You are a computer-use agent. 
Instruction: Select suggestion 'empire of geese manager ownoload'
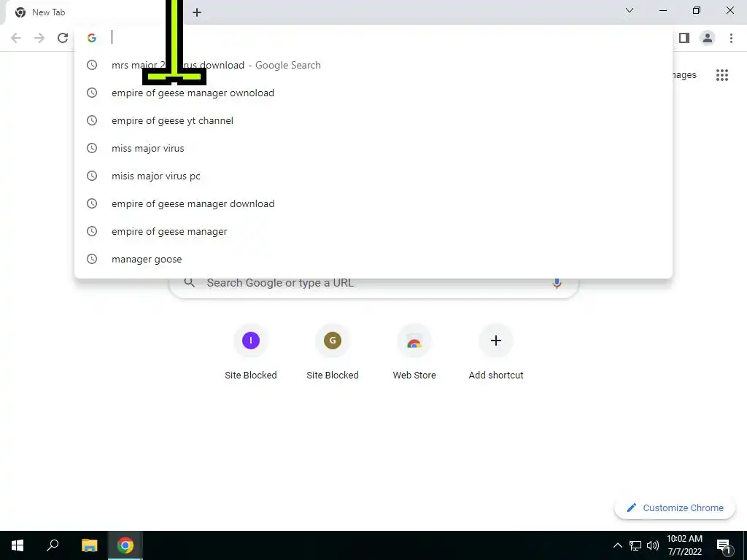click(373, 93)
